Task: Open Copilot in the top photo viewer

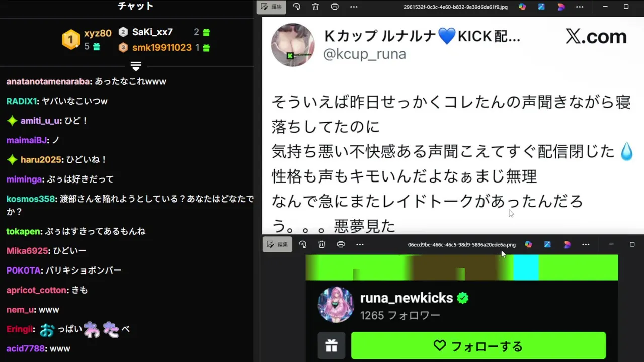Action: pos(522,7)
